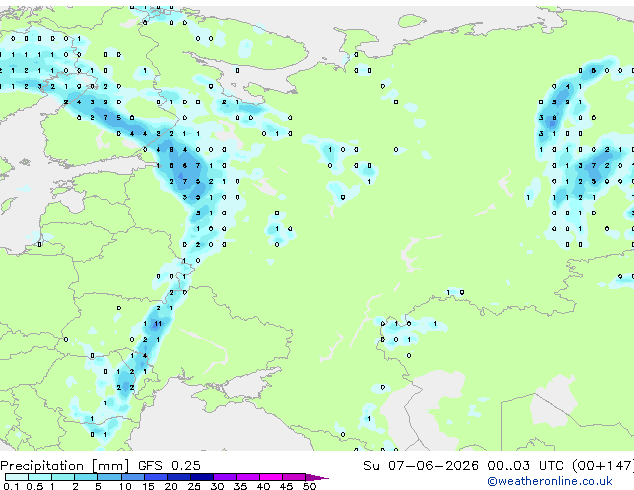Click the 1–2 mm legend swatch
The height and width of the screenshot is (490, 634).
pos(63,477)
